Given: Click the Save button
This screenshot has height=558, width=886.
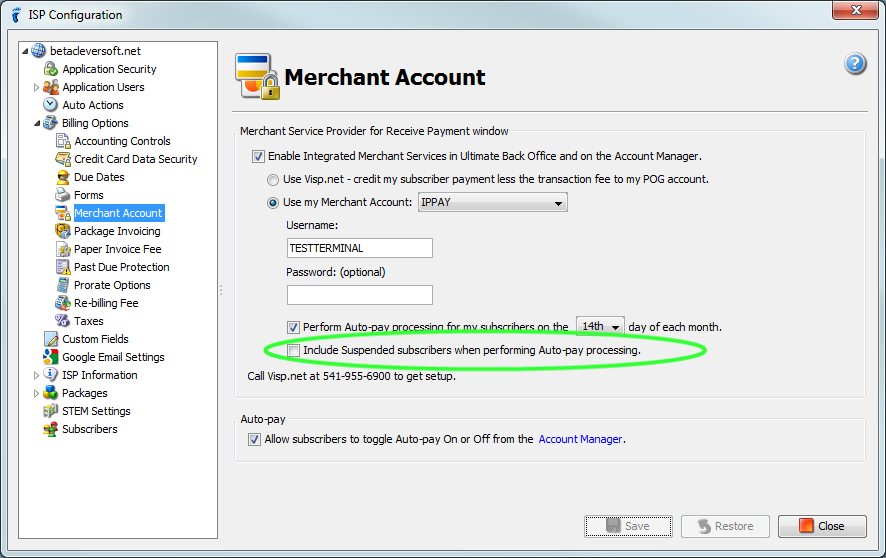Looking at the screenshot, I should tap(628, 526).
